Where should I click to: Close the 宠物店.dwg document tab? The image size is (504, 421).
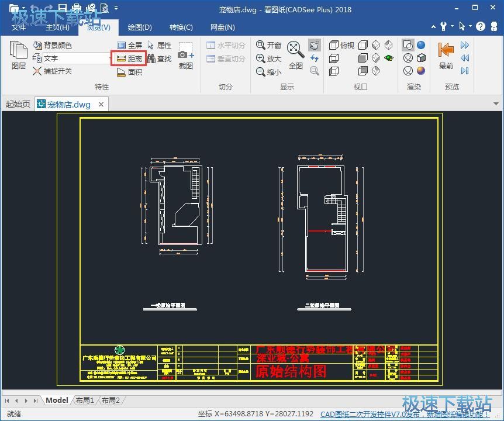[101, 104]
